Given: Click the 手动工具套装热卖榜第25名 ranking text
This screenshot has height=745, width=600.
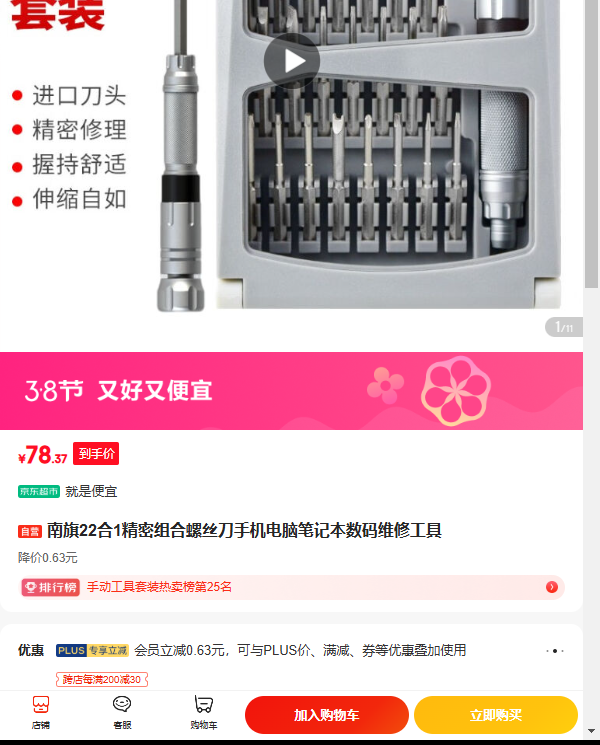Looking at the screenshot, I should 159,587.
